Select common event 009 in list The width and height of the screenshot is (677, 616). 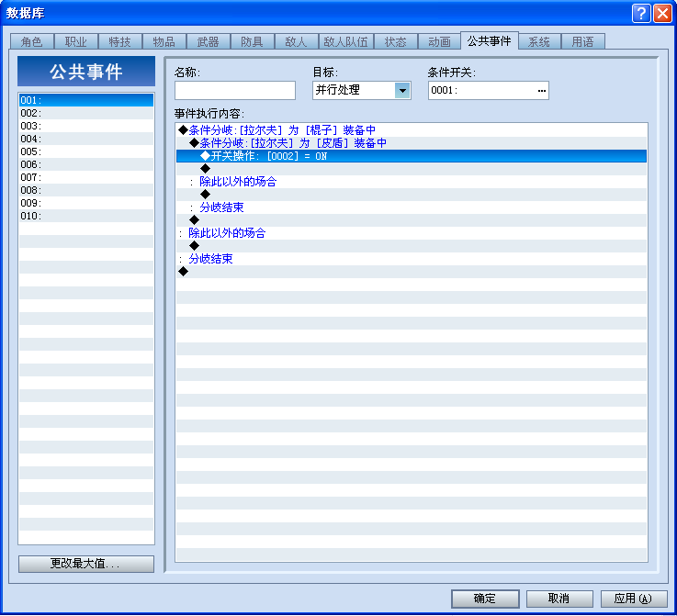(x=86, y=203)
